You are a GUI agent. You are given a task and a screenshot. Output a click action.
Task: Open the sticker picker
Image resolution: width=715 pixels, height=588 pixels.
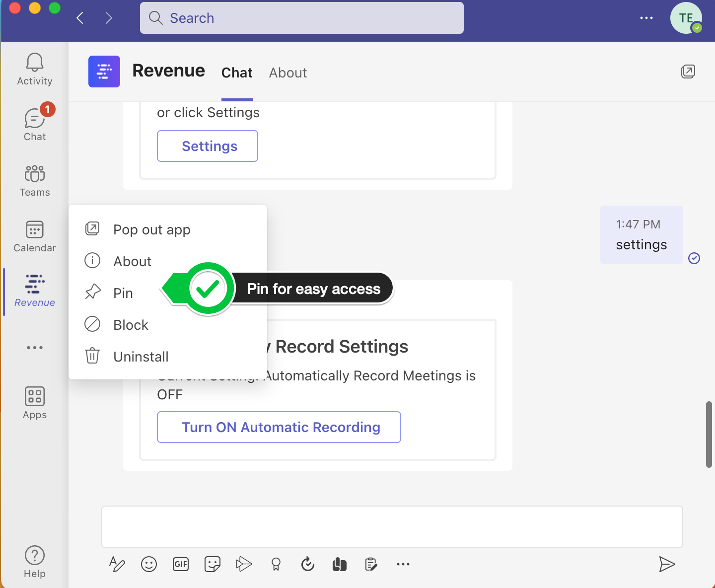click(x=213, y=564)
